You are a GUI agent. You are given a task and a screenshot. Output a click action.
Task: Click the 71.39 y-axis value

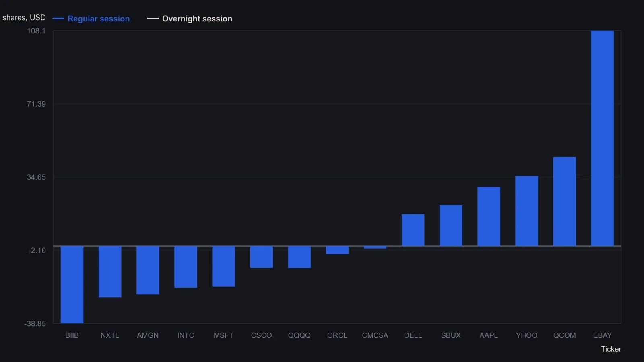coord(36,104)
